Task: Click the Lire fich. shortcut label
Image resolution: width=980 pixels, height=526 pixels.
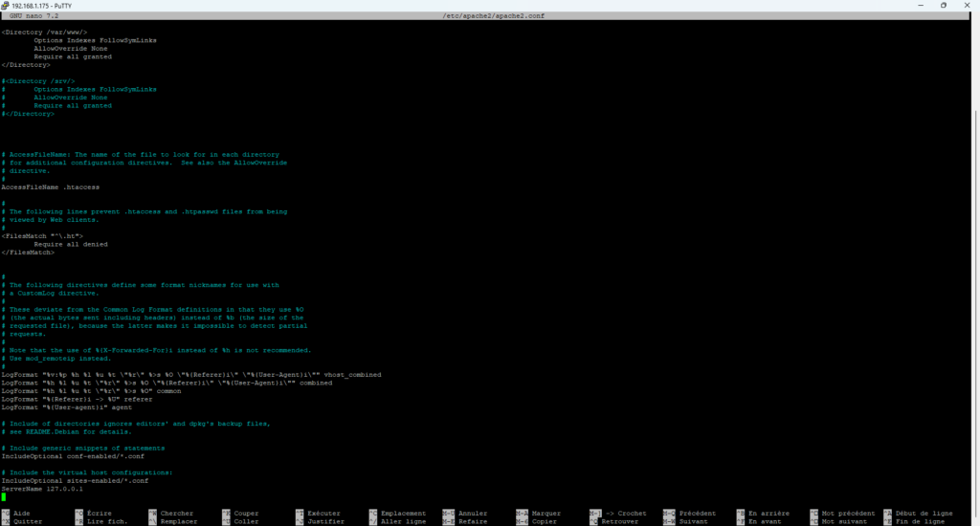Action: click(105, 521)
